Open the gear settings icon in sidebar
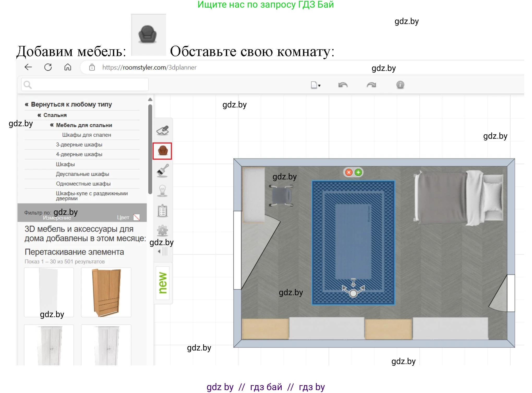Screen dimensions: 532x393 [162, 231]
